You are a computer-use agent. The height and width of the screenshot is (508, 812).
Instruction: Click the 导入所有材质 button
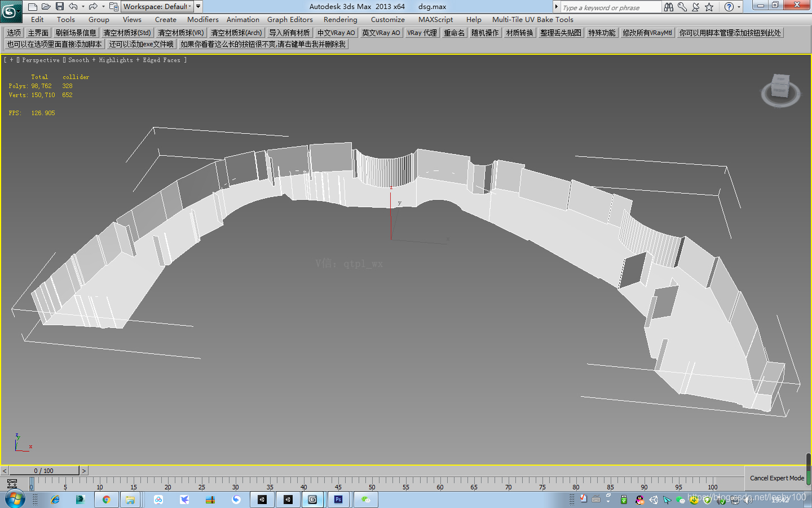click(x=289, y=33)
